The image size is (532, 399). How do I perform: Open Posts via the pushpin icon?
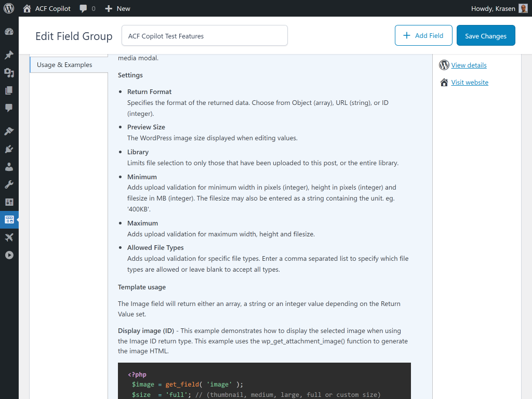(x=9, y=55)
